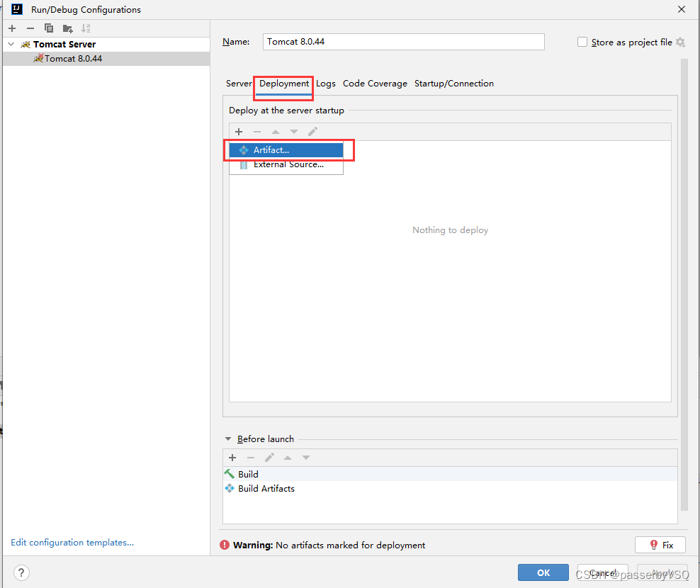Viewport: 700px width, 588px height.
Task: Click the vertical scrollbar on right panel
Action: click(684, 284)
